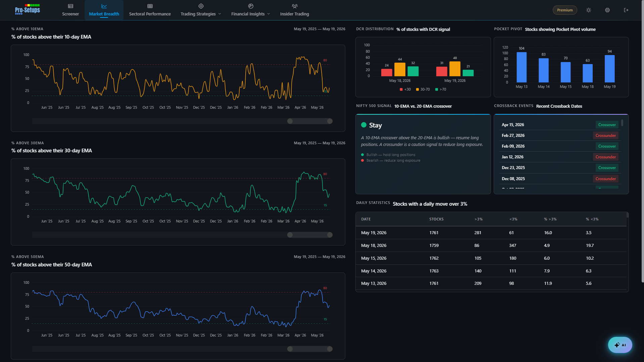The width and height of the screenshot is (644, 362).
Task: Click the May 13 Pocket Pivot bar
Action: [x=522, y=67]
